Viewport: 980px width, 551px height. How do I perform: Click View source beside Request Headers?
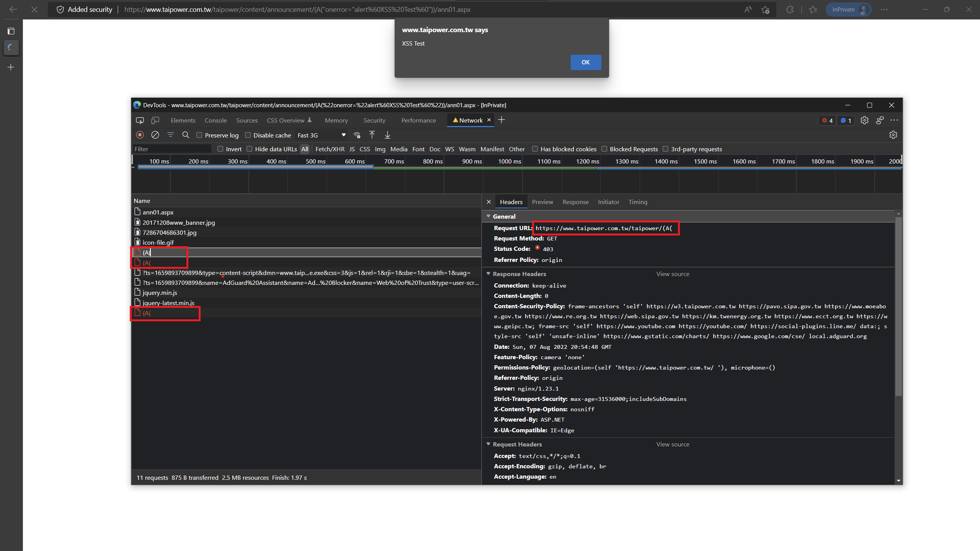673,445
